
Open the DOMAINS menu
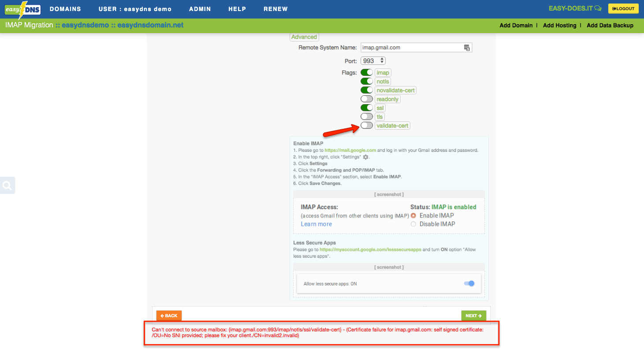coord(65,9)
